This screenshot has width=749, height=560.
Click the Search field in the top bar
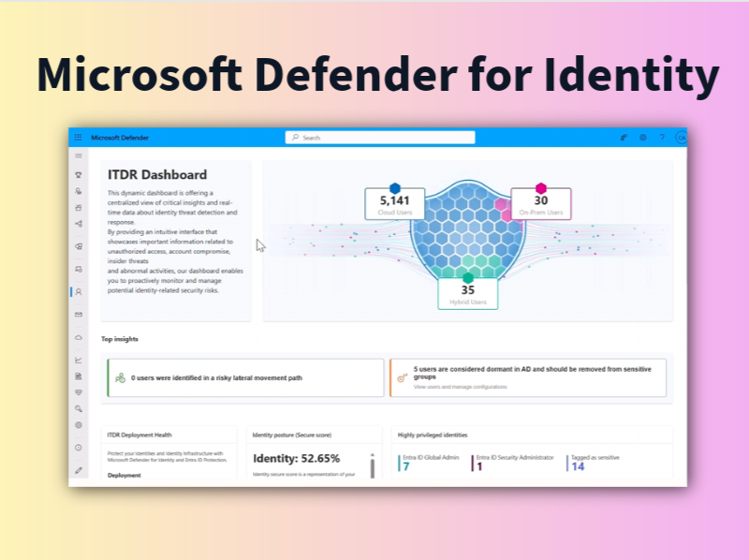pos(379,137)
